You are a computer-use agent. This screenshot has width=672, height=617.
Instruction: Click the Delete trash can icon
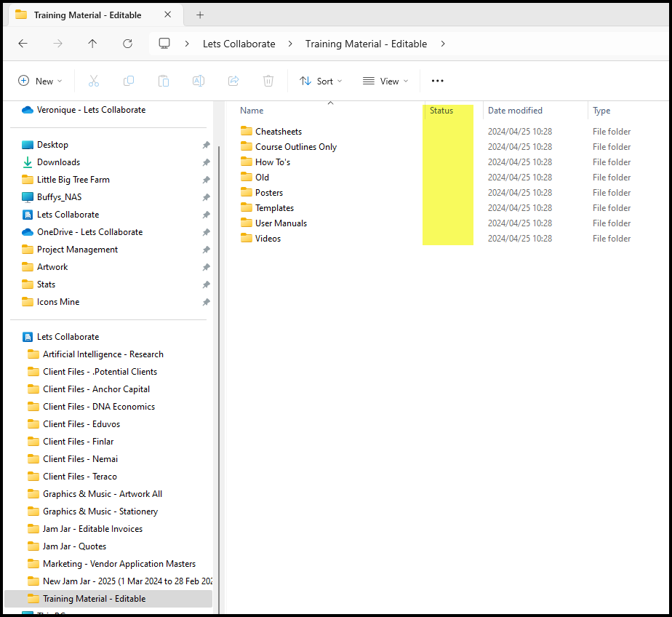point(268,81)
